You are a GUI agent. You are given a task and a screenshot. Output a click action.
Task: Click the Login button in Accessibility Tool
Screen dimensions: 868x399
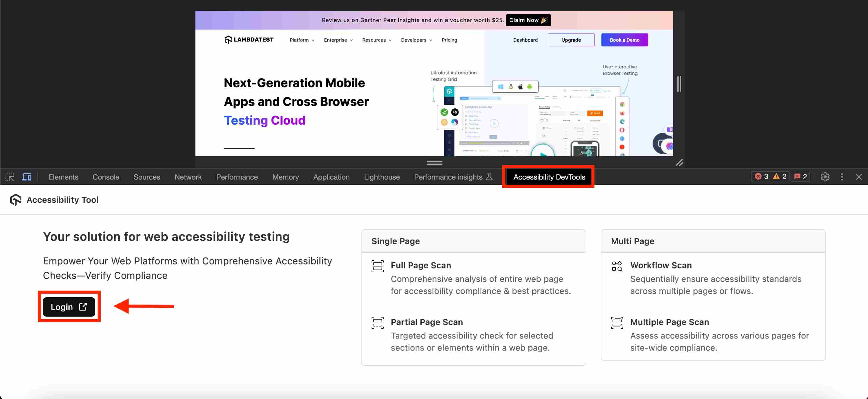pos(69,306)
